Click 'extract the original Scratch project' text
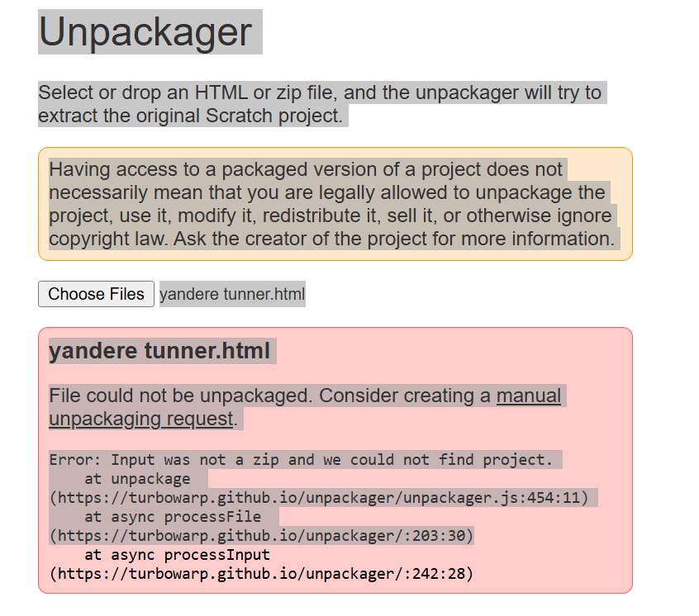The height and width of the screenshot is (616, 699). point(190,116)
